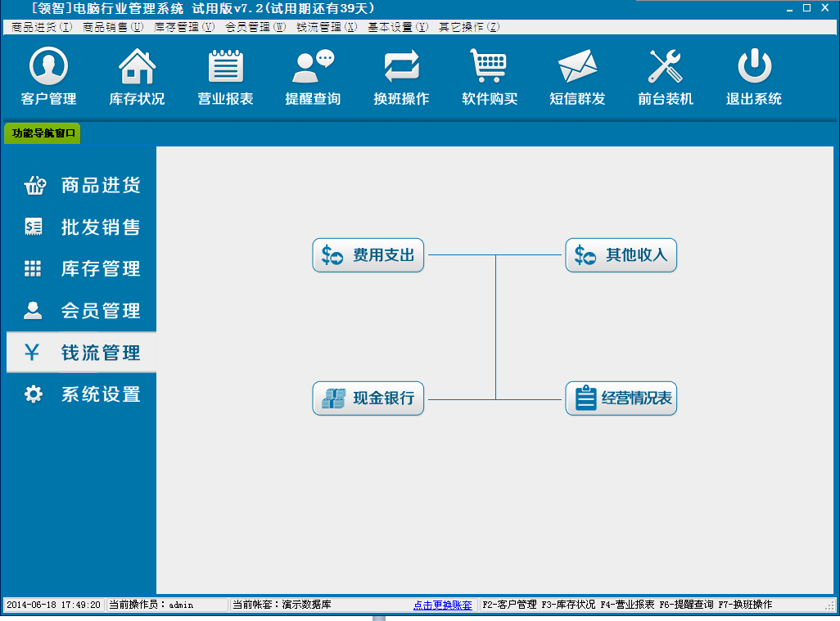
Task: Click the yen icon beside 钱流管理
Action: click(x=32, y=352)
